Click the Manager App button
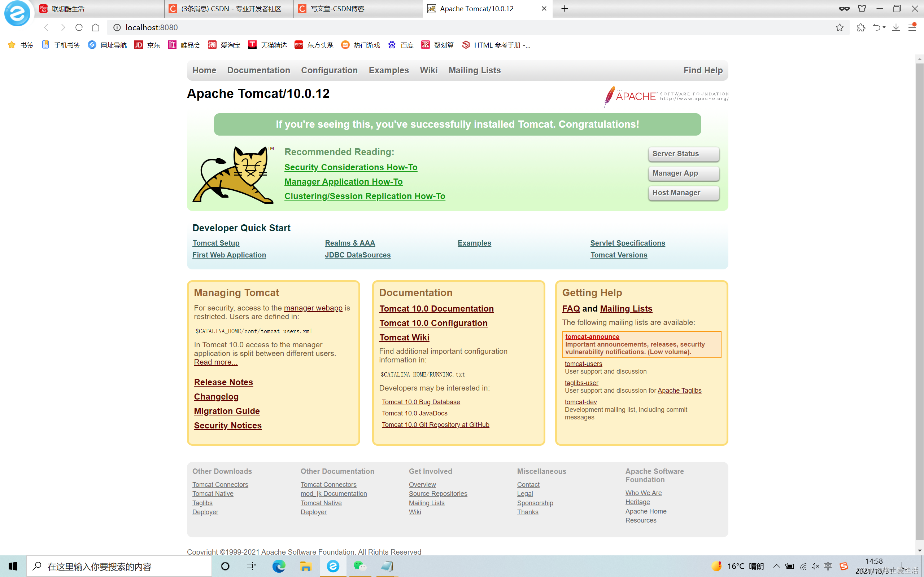 [684, 173]
